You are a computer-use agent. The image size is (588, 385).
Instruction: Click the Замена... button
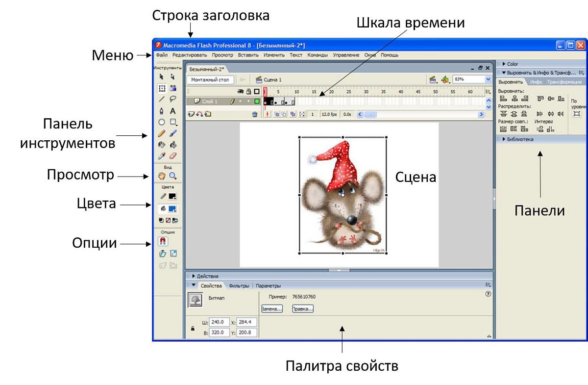tap(272, 309)
